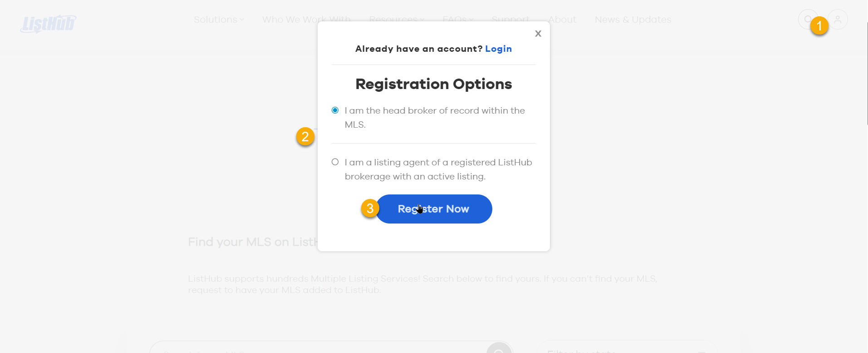The image size is (868, 353).
Task: Select the head broker of record option
Action: coord(334,110)
